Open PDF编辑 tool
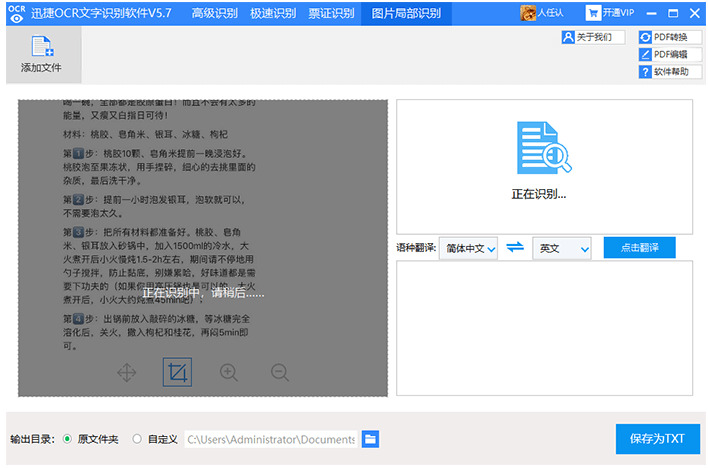The image size is (708, 468). [x=663, y=54]
